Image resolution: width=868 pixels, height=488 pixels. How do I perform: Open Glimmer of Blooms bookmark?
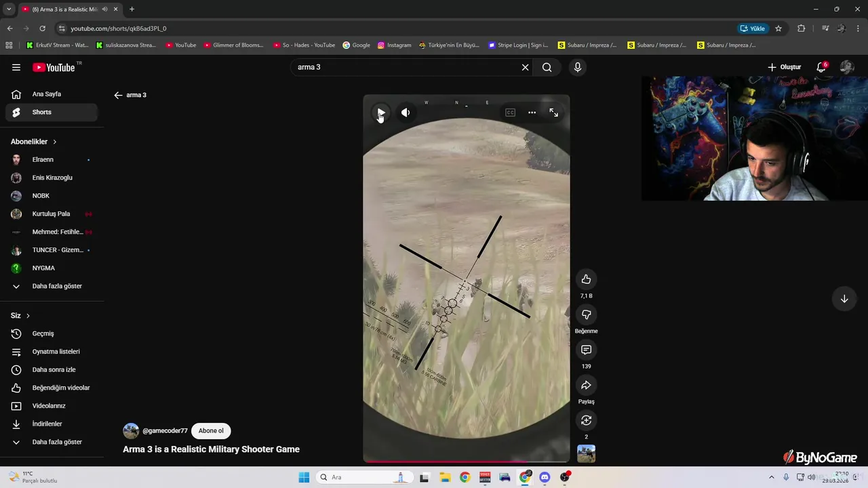click(233, 45)
